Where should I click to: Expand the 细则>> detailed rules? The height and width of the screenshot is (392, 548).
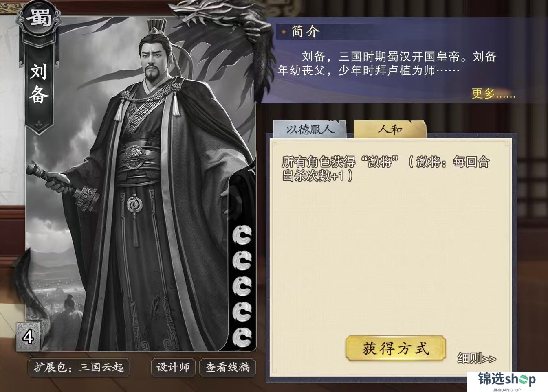477,358
